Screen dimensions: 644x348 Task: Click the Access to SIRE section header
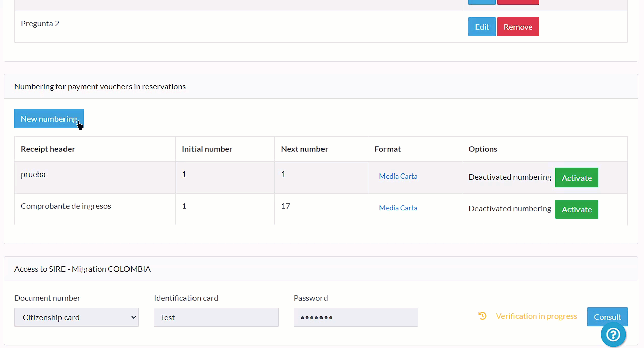pos(82,269)
